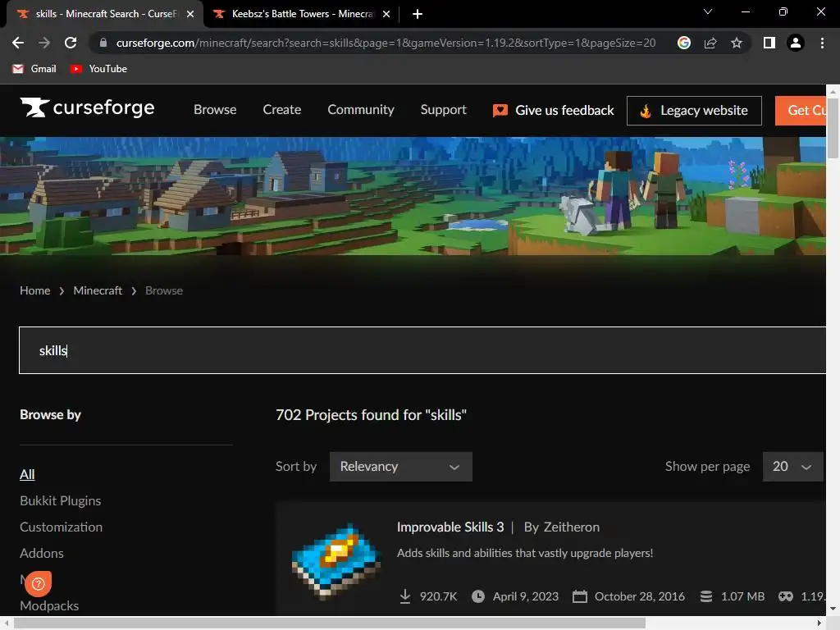Image resolution: width=840 pixels, height=630 pixels.
Task: Click the 1.07 MB file size
Action: [742, 596]
